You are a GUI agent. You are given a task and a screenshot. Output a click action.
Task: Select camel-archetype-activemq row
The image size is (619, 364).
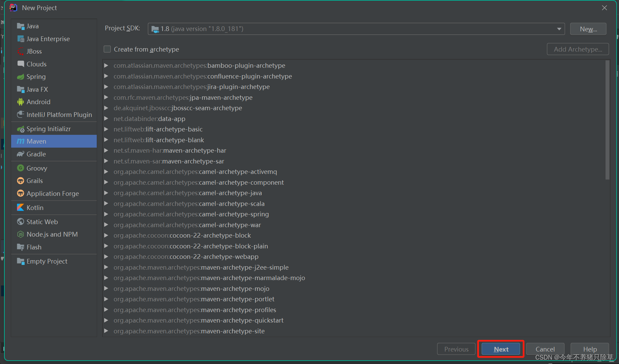[354, 172]
